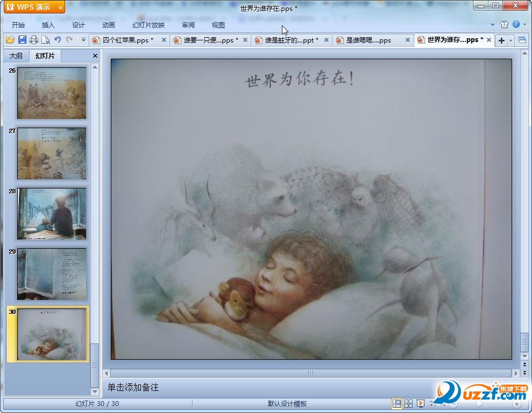This screenshot has width=532, height=413.
Task: Click editor vertical scrollbar up arrow
Action: pyautogui.click(x=524, y=53)
